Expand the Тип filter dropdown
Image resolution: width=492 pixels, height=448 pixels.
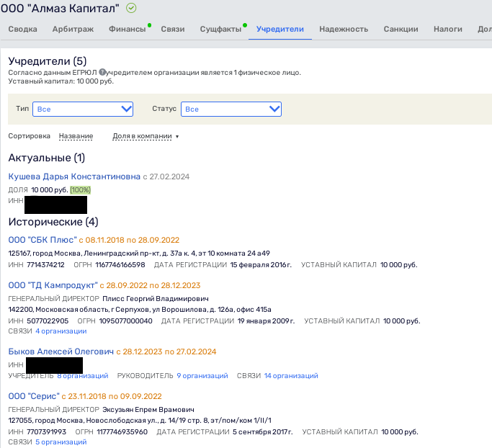click(x=83, y=109)
